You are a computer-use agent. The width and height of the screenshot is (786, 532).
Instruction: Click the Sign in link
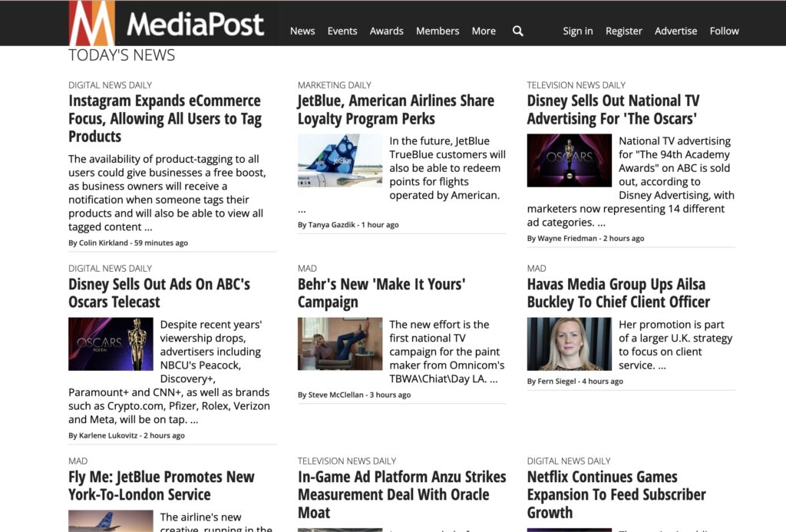[577, 31]
